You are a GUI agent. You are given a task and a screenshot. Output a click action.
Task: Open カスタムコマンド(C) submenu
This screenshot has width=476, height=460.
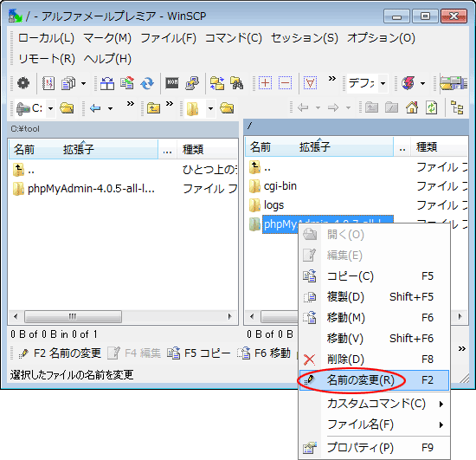(x=374, y=404)
